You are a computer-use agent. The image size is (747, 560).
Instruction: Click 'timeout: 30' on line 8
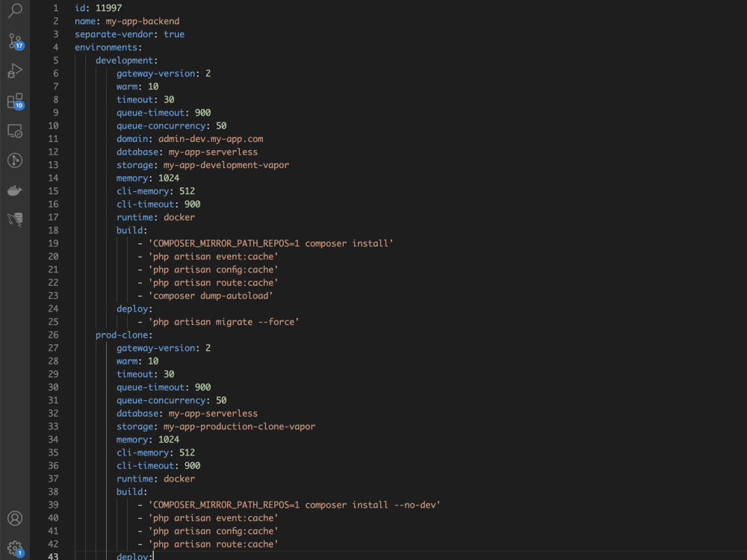146,100
